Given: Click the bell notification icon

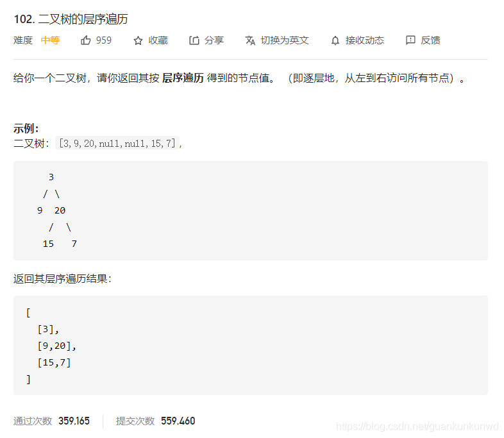Looking at the screenshot, I should point(335,40).
